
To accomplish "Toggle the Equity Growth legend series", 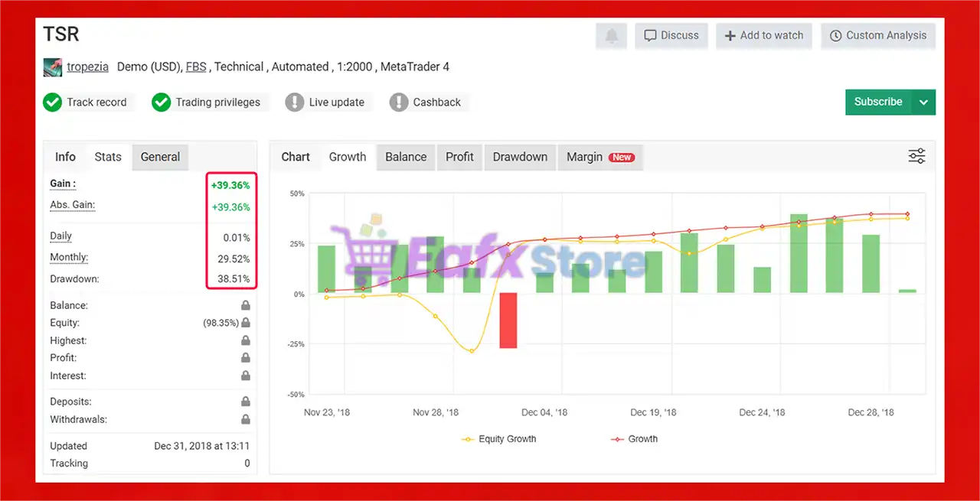I will 499,439.
